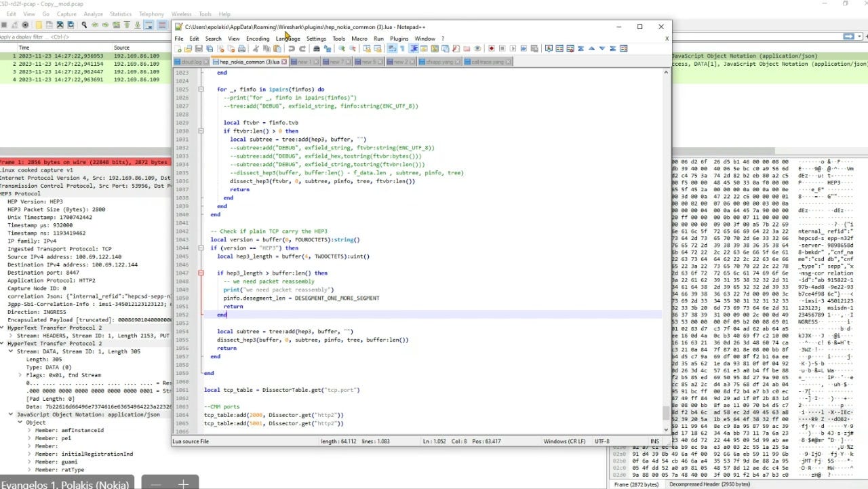Click the Undo arrow in the Notepad++ toolbar

point(292,49)
